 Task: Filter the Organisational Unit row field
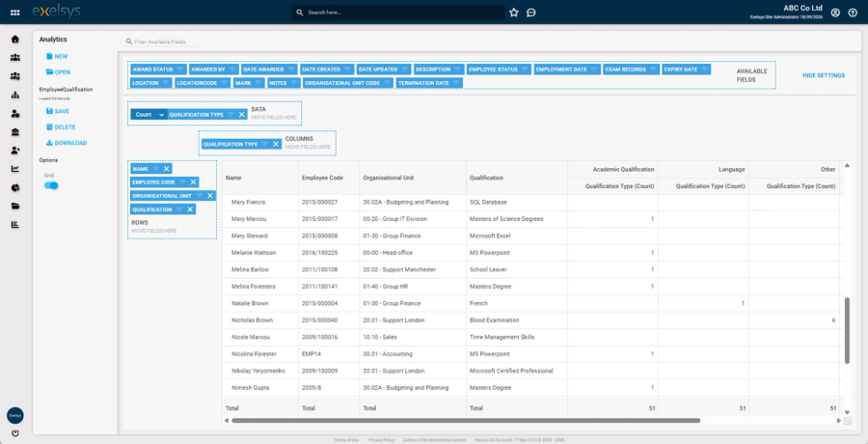200,196
